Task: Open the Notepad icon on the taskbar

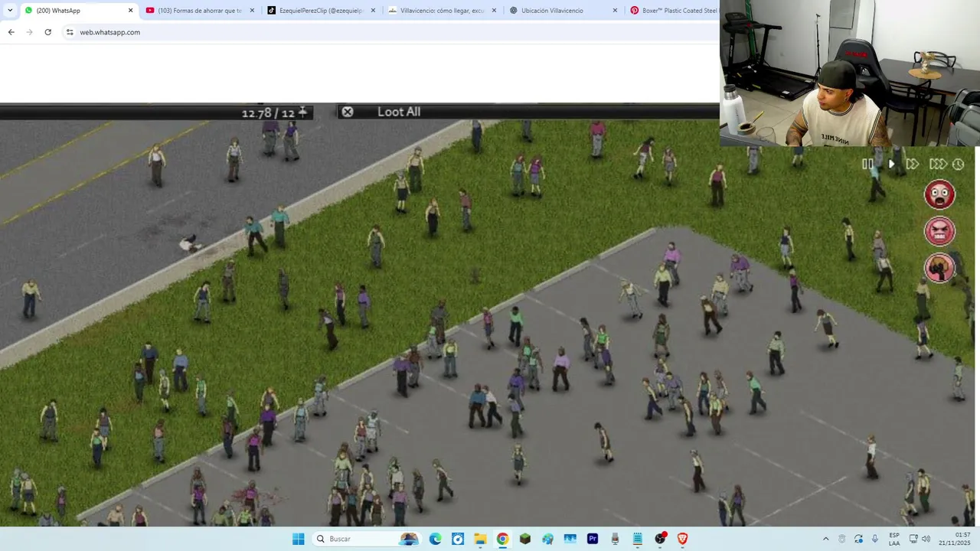Action: 637,539
